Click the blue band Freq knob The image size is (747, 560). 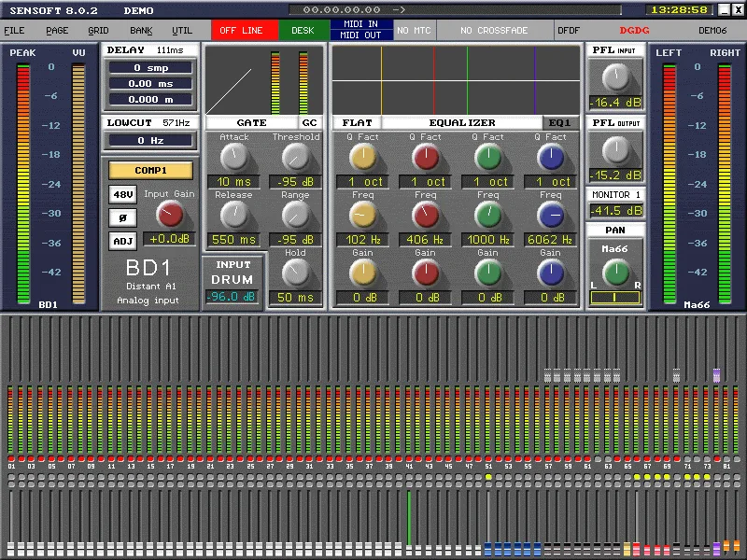(551, 216)
